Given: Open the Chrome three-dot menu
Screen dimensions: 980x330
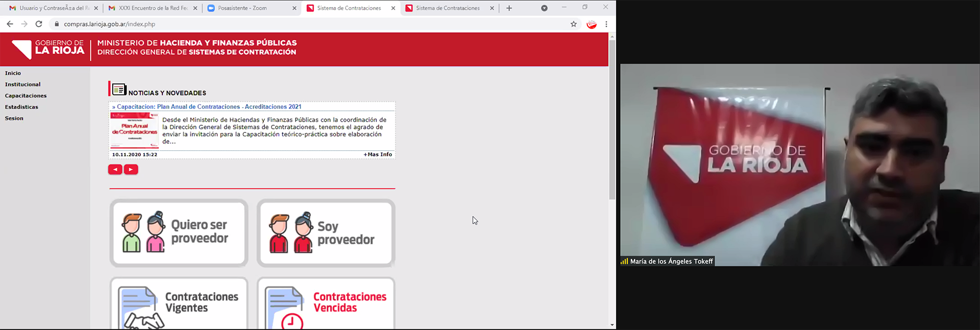Looking at the screenshot, I should (606, 24).
